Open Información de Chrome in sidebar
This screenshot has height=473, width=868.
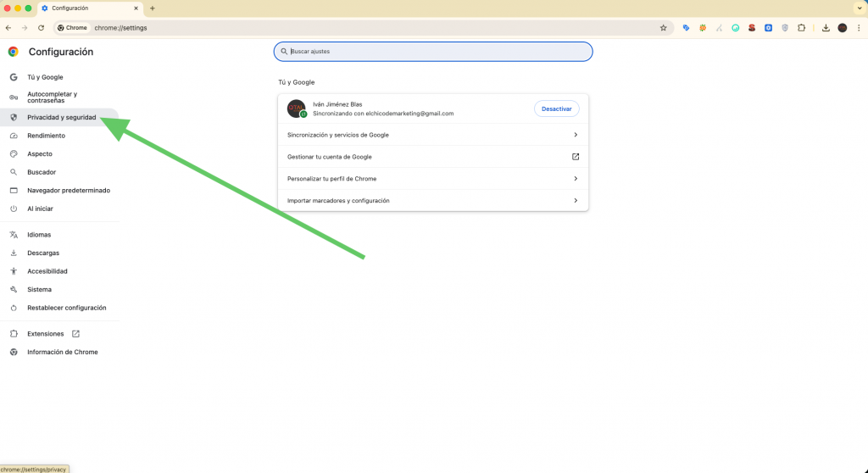(62, 352)
